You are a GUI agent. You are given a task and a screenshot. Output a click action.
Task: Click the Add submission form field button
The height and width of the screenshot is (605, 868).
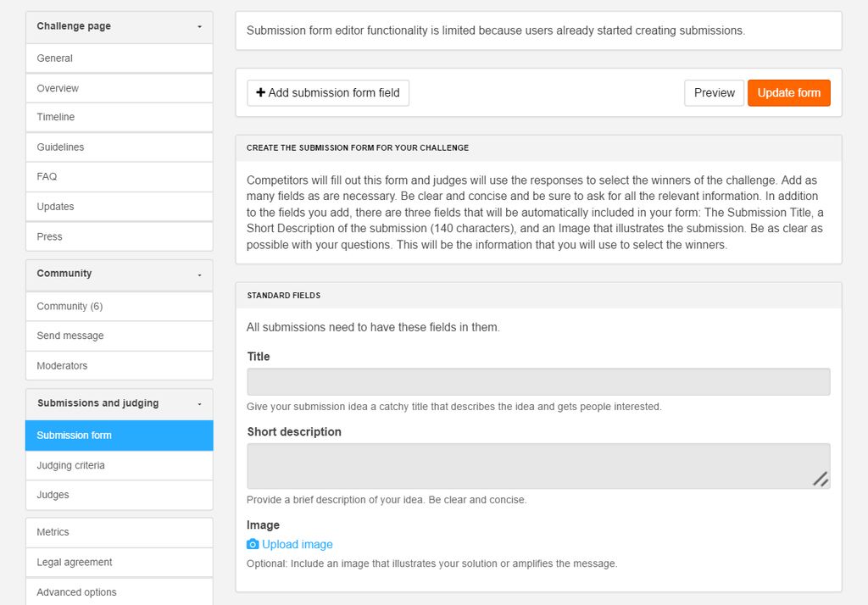[328, 93]
